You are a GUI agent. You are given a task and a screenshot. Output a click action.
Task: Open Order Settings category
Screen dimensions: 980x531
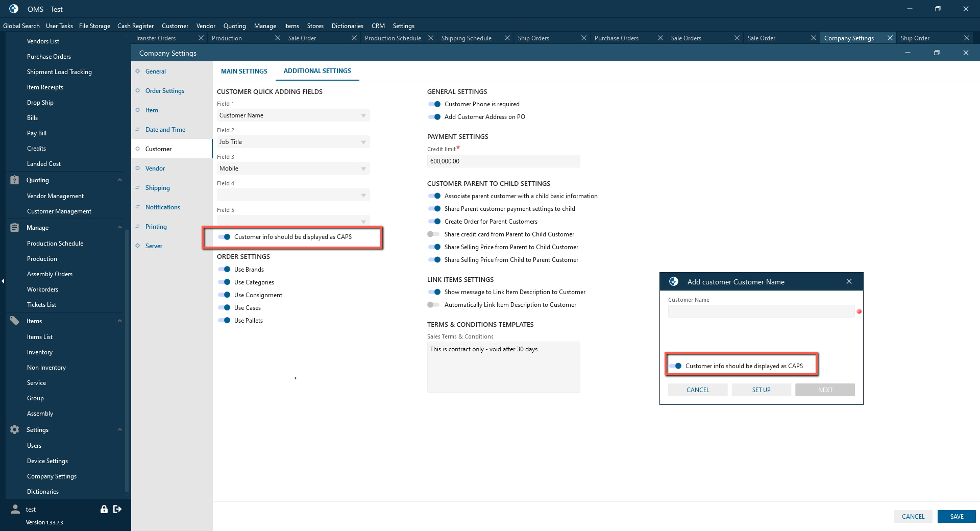(x=165, y=91)
